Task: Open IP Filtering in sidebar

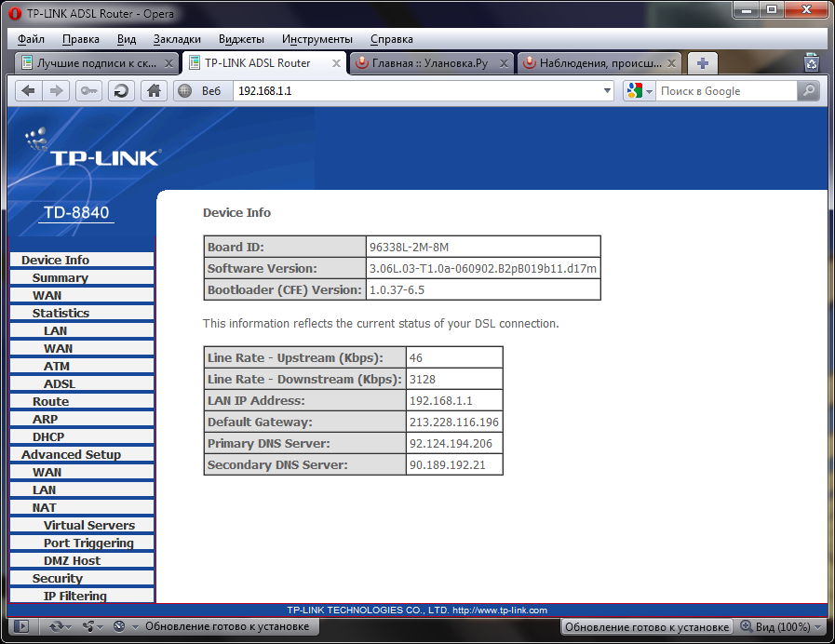Action: 82,596
